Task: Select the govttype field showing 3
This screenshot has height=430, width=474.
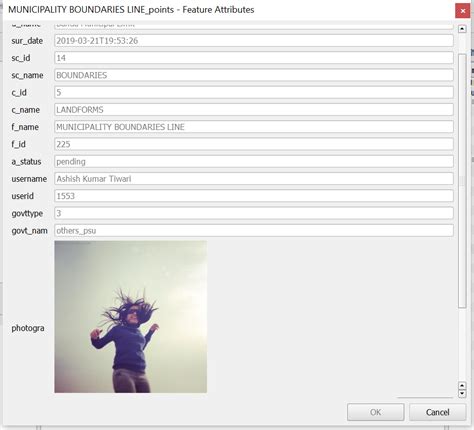Action: coord(254,213)
